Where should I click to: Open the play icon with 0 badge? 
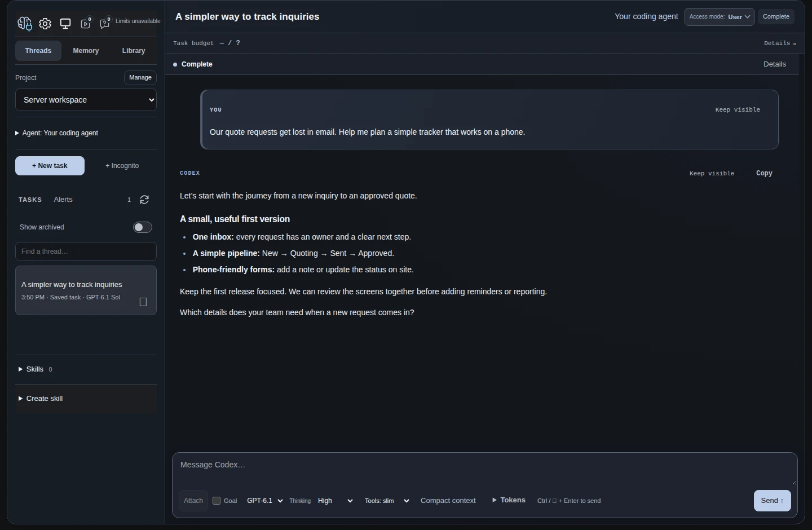(x=86, y=23)
